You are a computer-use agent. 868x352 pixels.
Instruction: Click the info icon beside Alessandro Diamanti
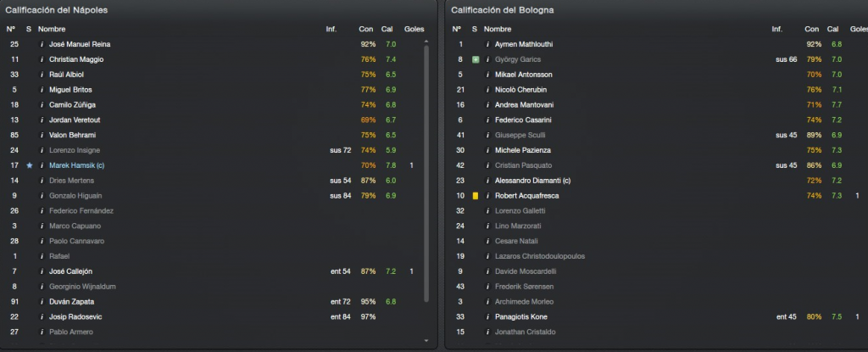click(x=487, y=181)
